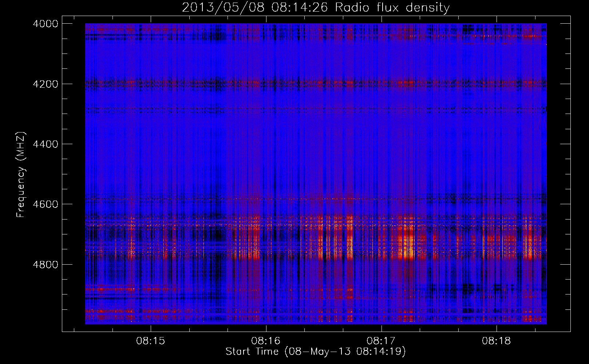Click the 'Frequency (MHZ)' axis label
589x364 pixels.
click(21, 175)
